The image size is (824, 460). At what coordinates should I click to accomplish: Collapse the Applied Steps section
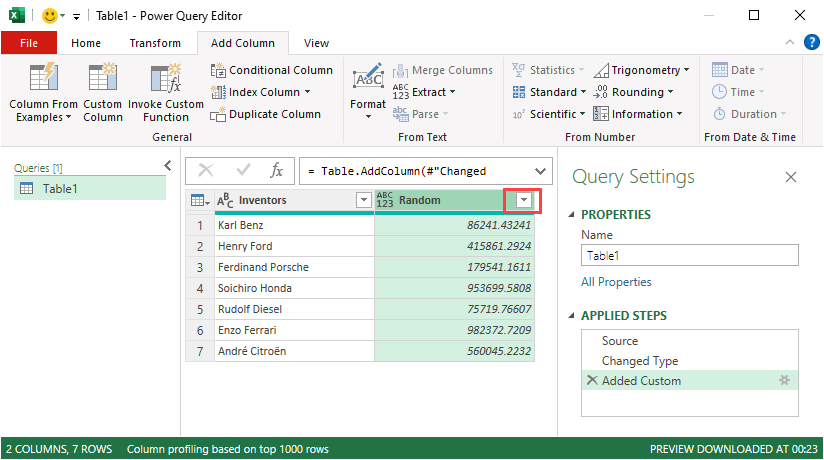click(x=572, y=316)
